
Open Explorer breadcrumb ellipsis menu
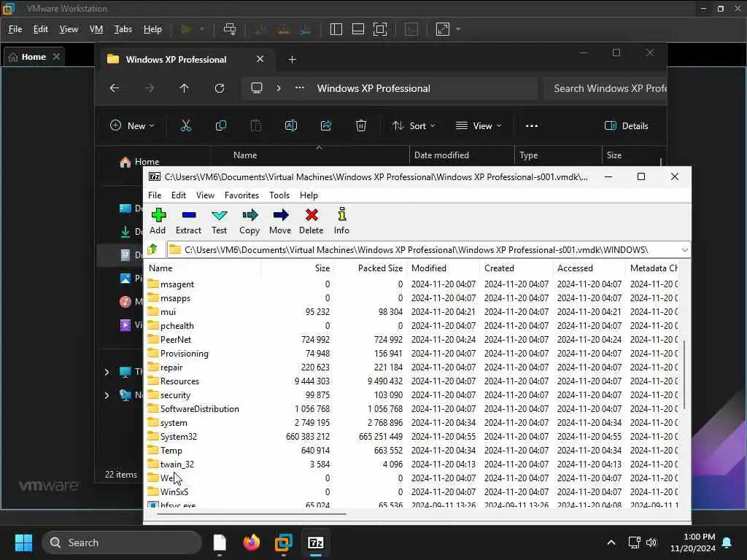(x=299, y=88)
